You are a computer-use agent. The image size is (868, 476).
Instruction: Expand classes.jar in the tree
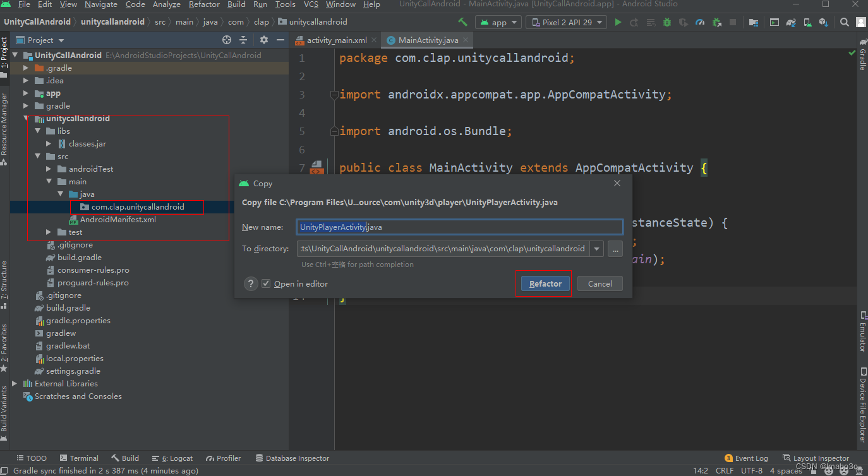pos(49,143)
